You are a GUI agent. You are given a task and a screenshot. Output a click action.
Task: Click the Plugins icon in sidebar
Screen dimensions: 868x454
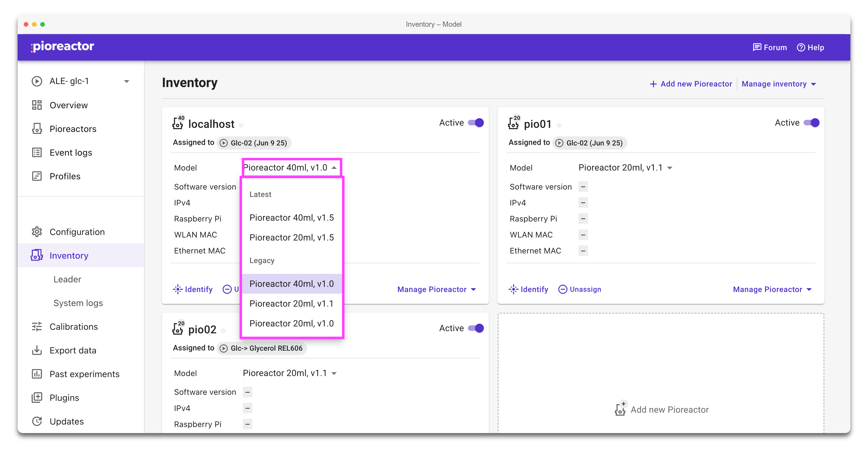click(37, 397)
